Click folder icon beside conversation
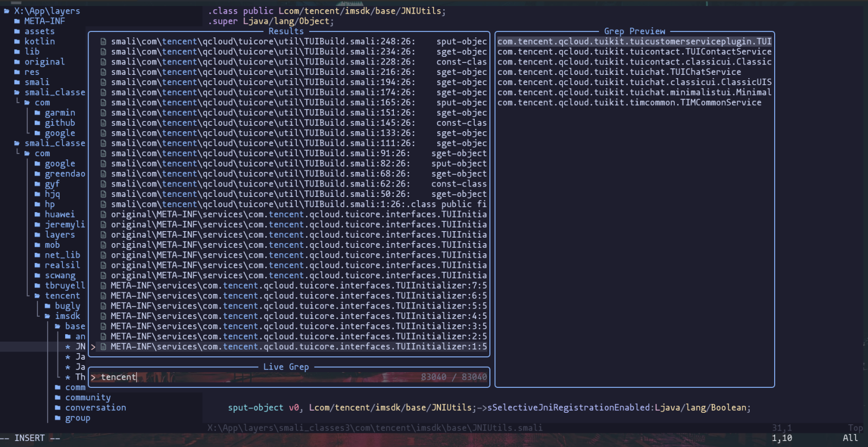Screen dimensions: 868x447 click(x=58, y=408)
